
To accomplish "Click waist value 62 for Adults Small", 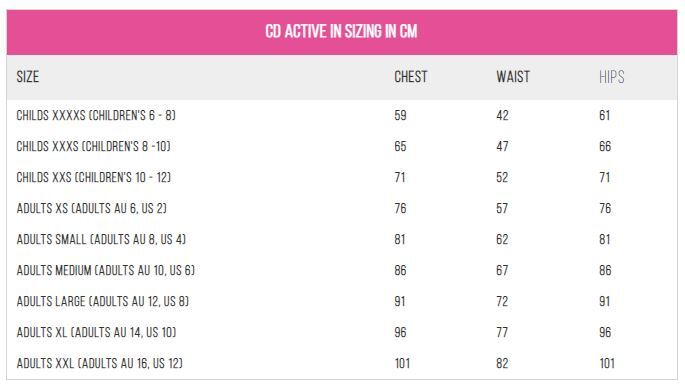I will coord(502,240).
